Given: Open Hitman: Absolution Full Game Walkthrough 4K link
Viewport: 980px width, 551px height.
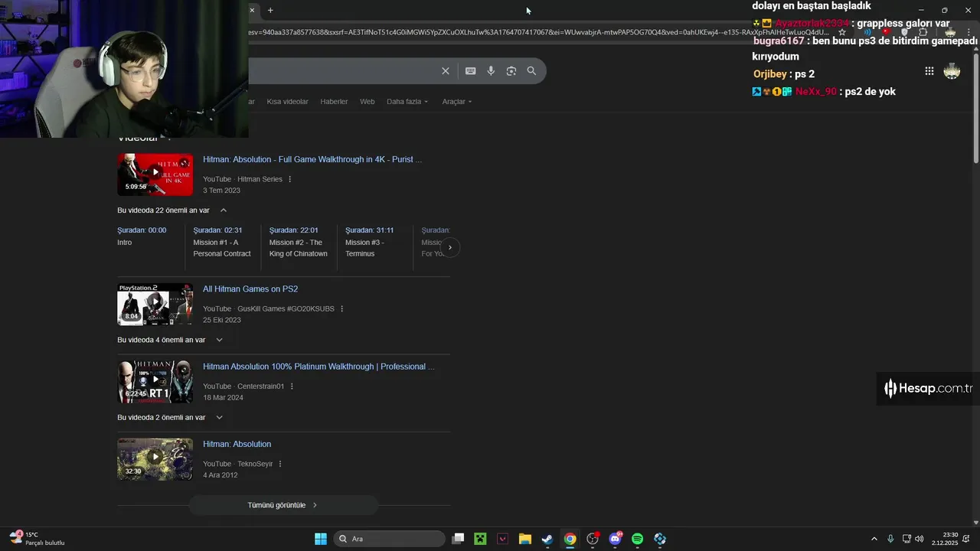Looking at the screenshot, I should tap(312, 159).
